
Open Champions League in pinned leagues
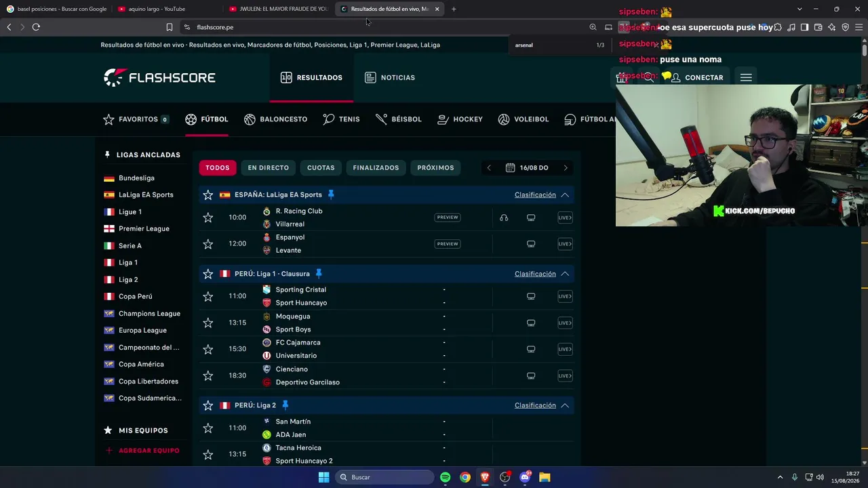[149, 314]
